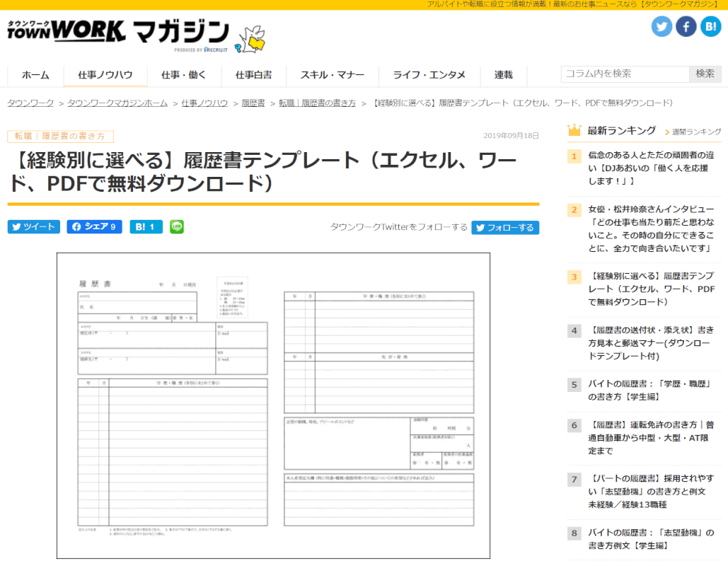Open the rank 5 学歴・職歴 article
728x566 pixels.
point(649,391)
